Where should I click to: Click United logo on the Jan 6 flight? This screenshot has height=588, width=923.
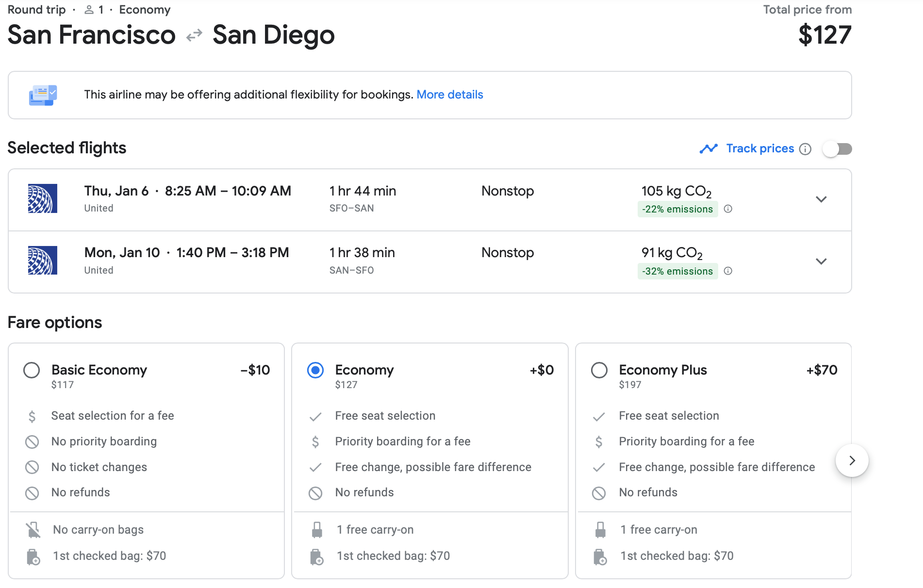coord(43,198)
